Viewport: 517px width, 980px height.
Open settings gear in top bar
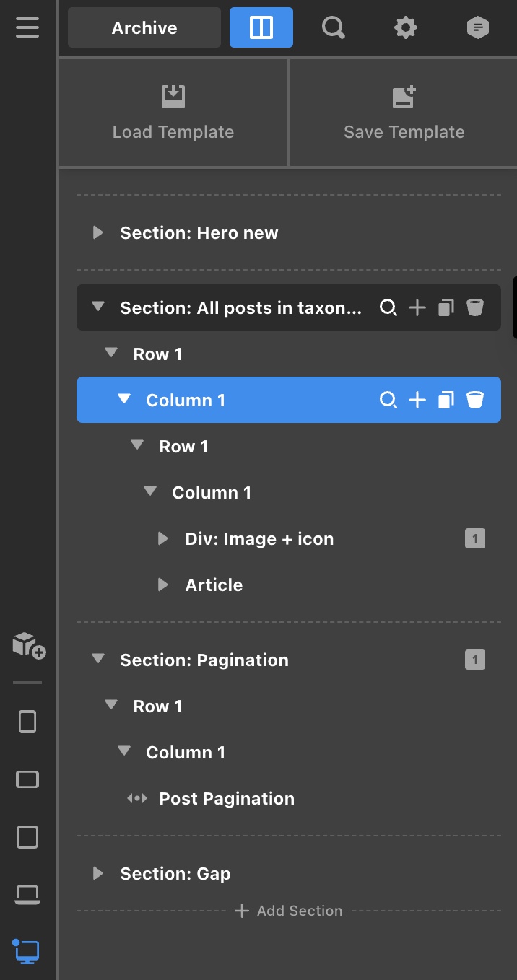(406, 28)
